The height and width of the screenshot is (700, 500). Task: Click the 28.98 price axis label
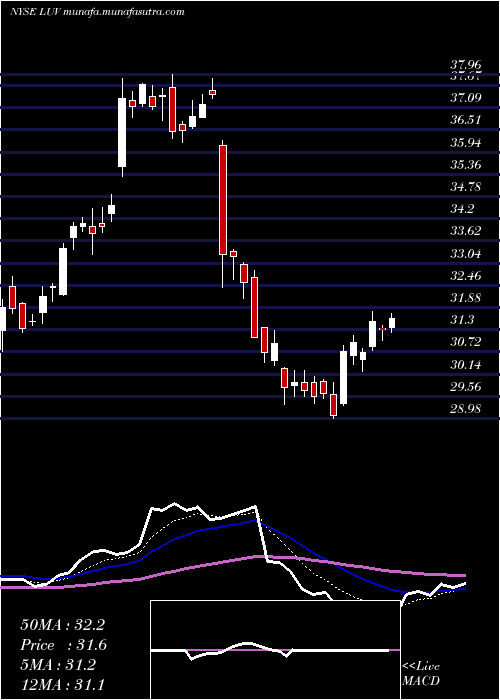click(466, 408)
